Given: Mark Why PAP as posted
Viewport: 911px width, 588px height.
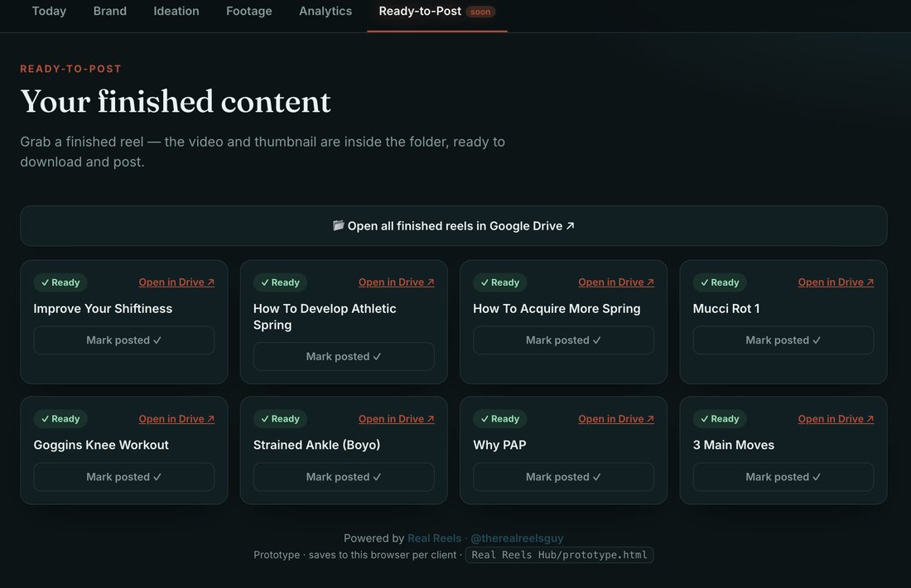Looking at the screenshot, I should coord(563,477).
